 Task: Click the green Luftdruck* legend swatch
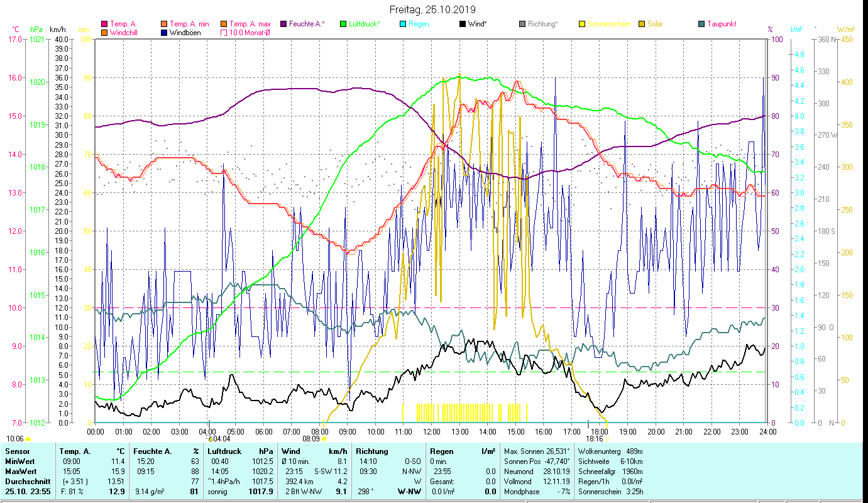pos(343,25)
